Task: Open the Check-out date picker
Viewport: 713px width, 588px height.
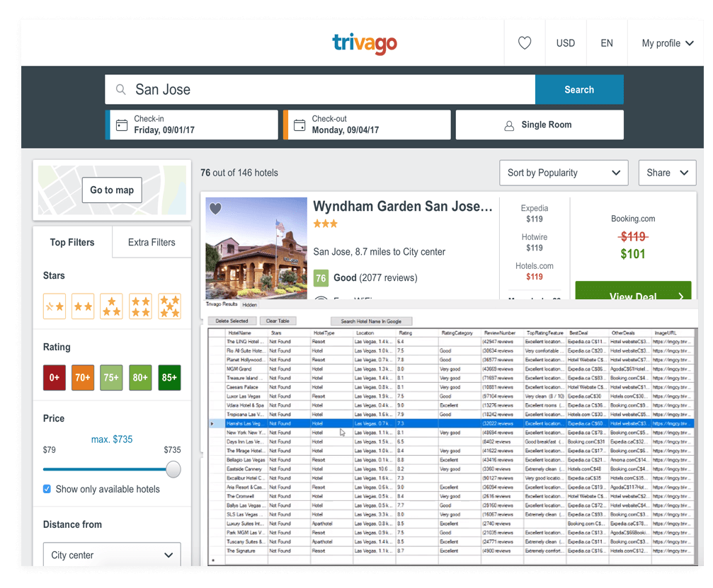Action: [x=367, y=125]
